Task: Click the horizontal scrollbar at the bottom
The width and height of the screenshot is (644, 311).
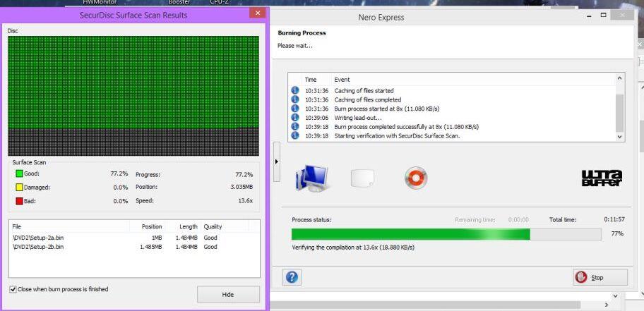Action: (425, 305)
